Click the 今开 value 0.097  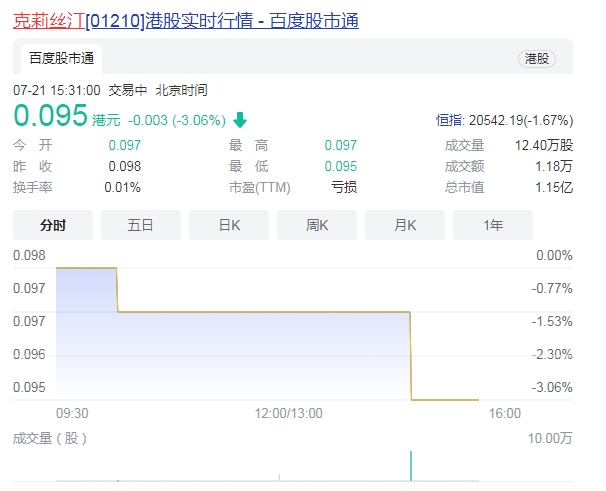124,145
